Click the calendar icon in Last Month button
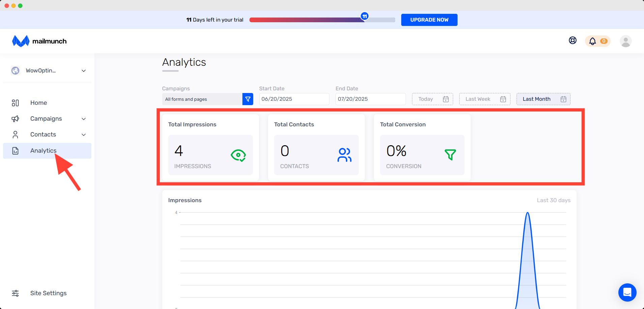Image resolution: width=644 pixels, height=309 pixels. point(563,99)
